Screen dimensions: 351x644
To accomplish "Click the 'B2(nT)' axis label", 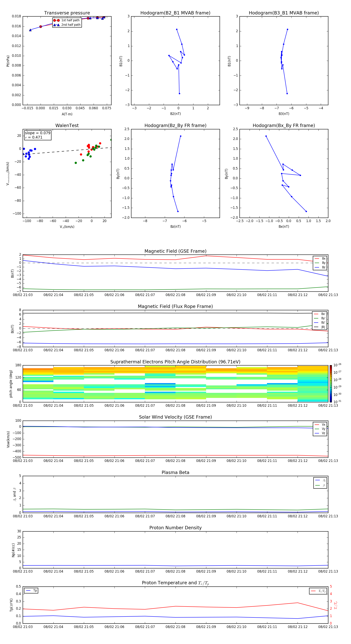I will click(x=175, y=114).
